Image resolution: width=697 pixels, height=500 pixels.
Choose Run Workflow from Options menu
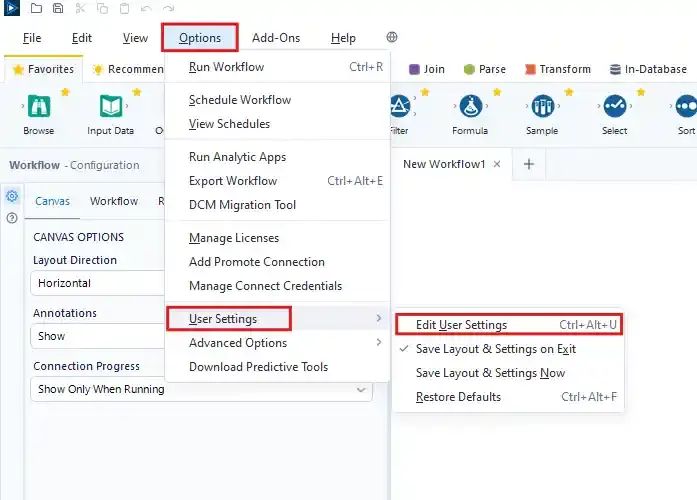click(x=226, y=67)
